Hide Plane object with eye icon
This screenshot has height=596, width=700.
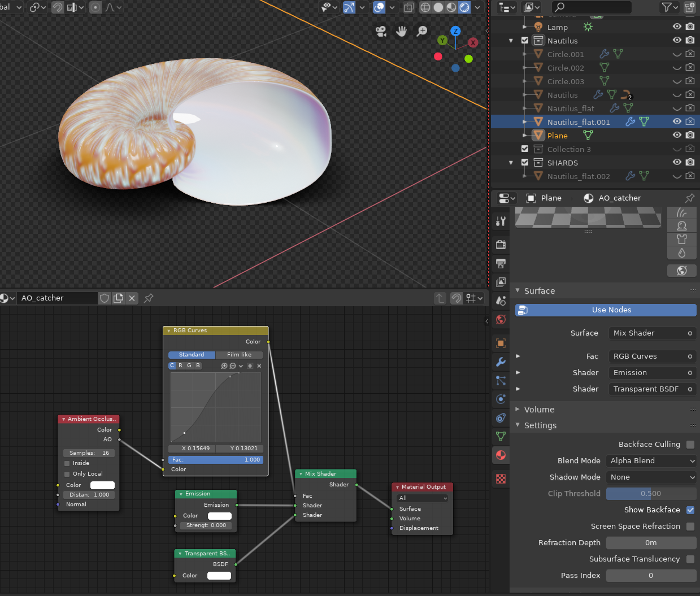point(677,136)
